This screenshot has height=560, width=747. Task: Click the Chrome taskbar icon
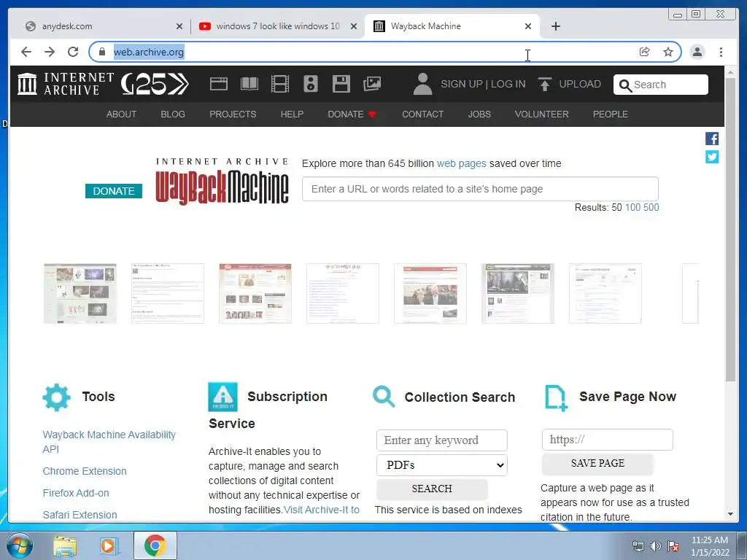tap(155, 545)
